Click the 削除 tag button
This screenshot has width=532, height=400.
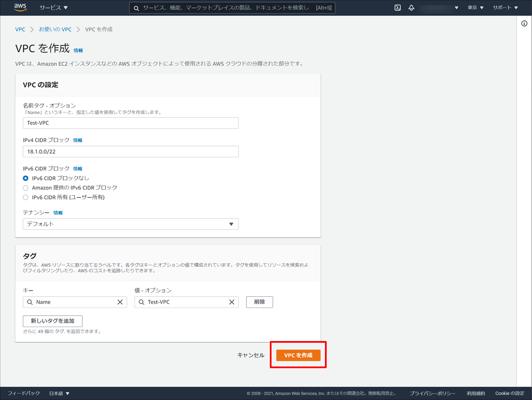click(x=260, y=302)
